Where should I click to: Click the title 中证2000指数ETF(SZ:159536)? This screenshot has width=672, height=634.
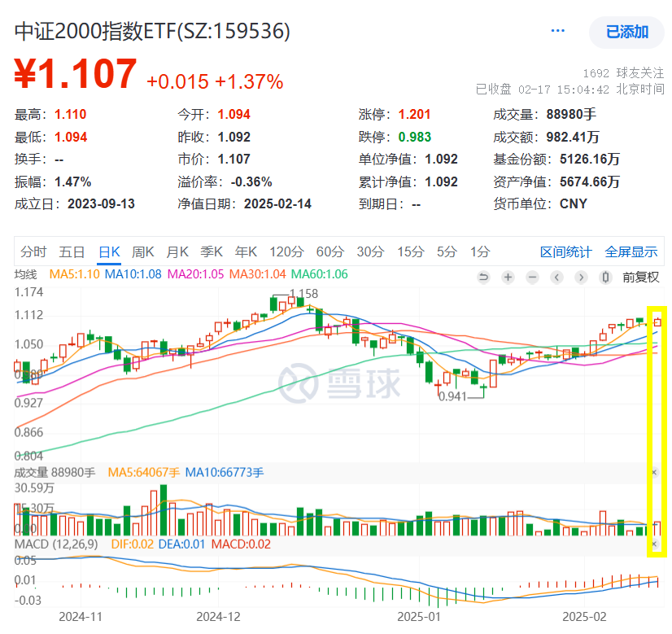152,31
